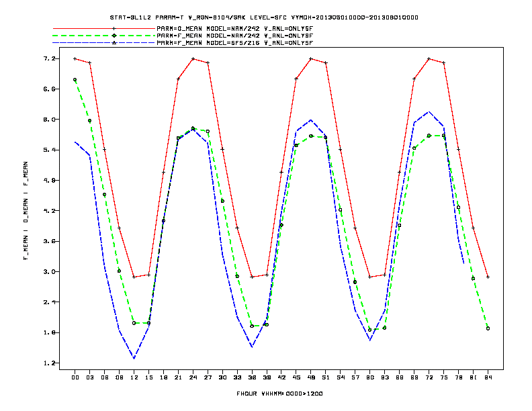Click the x-axis tick label 42
Image resolution: width=532 pixels, height=411 pixels.
[x=281, y=377]
